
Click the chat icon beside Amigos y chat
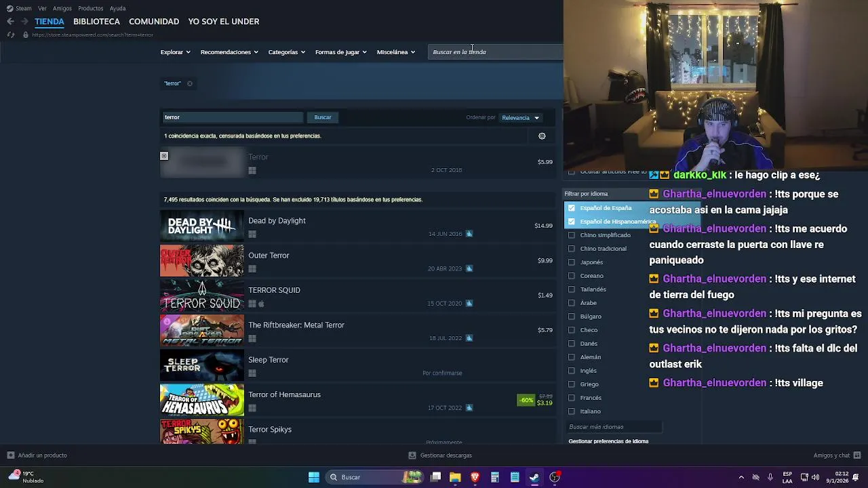[x=857, y=455]
